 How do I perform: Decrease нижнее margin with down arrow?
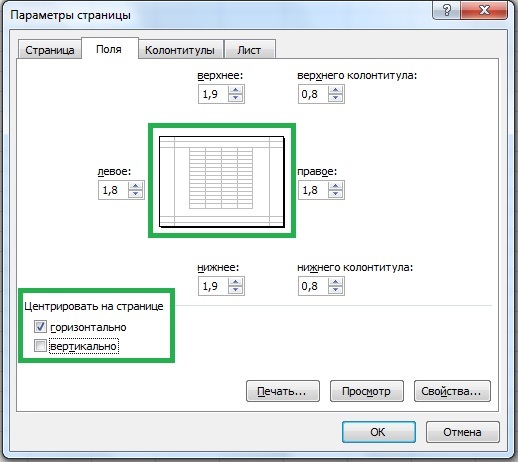[235, 290]
